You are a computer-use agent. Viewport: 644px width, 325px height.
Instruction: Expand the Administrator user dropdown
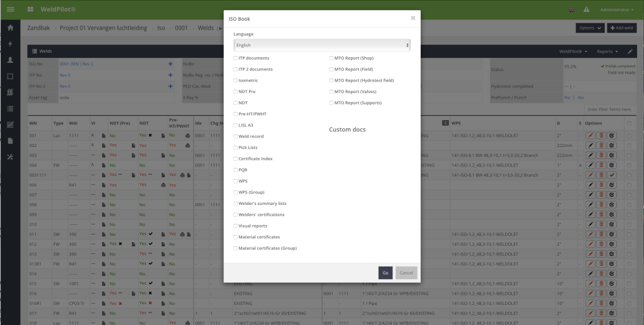click(618, 10)
